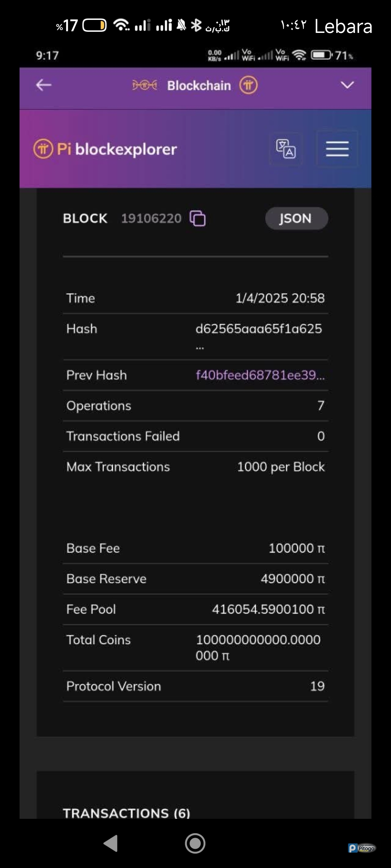Click the Pi coin icon beside Blockchain
Image resolution: width=391 pixels, height=868 pixels.
pyautogui.click(x=248, y=85)
